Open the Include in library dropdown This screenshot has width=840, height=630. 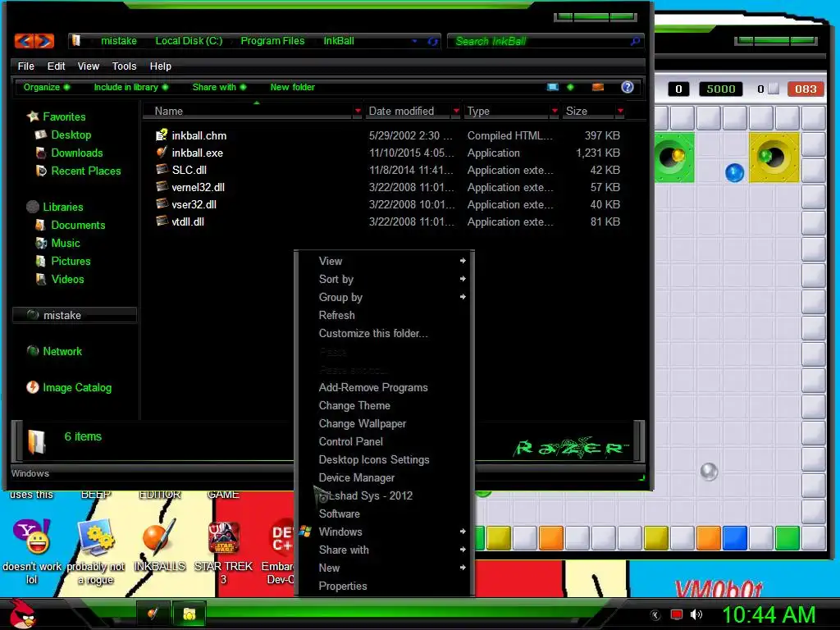pyautogui.click(x=131, y=87)
